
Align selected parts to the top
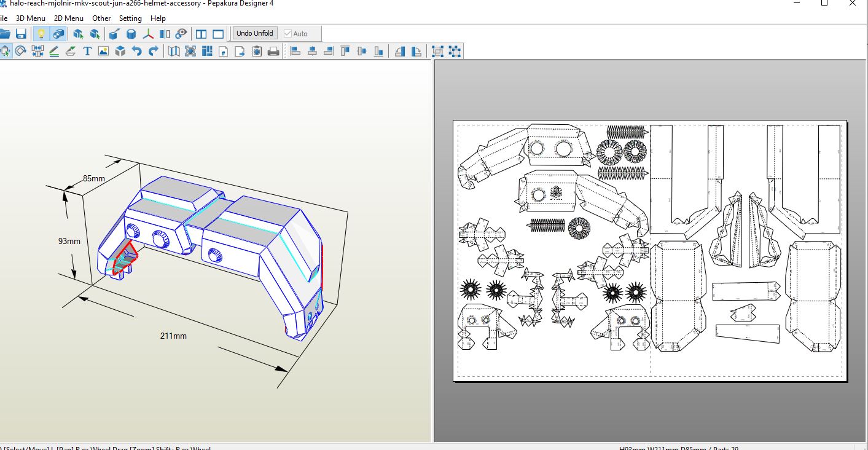(x=345, y=51)
